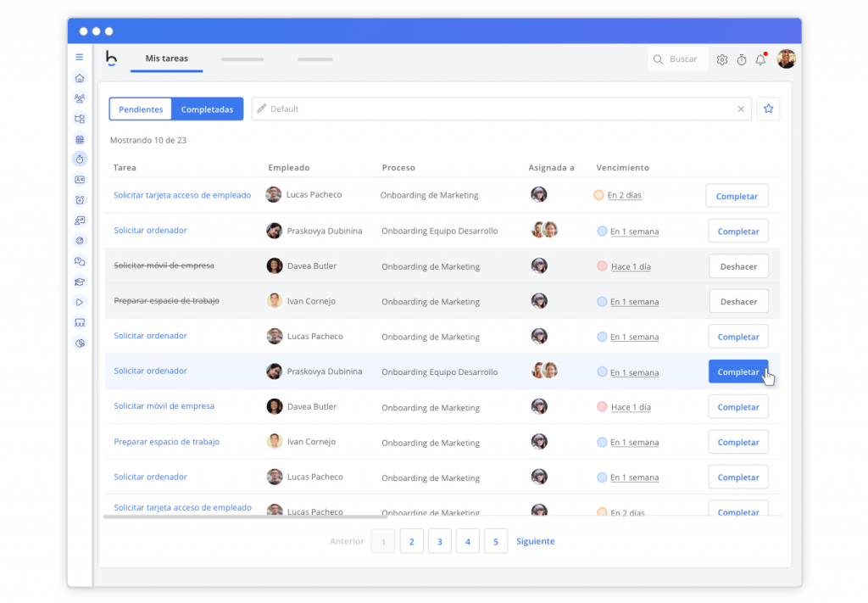Complete the pending Solicitar móvil de empresa task
868x603 pixels.
738,407
